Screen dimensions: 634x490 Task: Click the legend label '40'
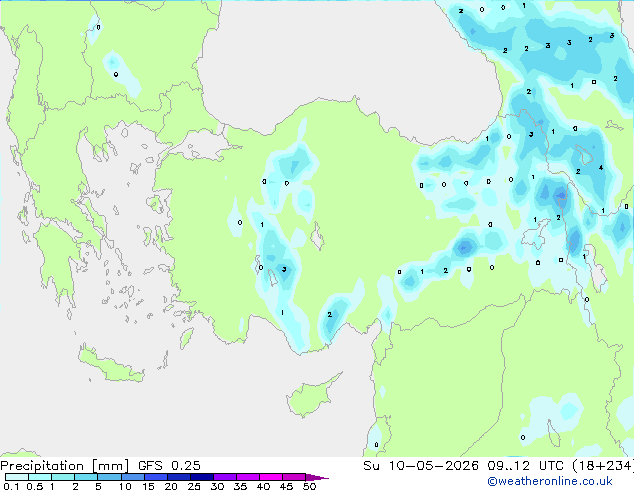pos(263,486)
